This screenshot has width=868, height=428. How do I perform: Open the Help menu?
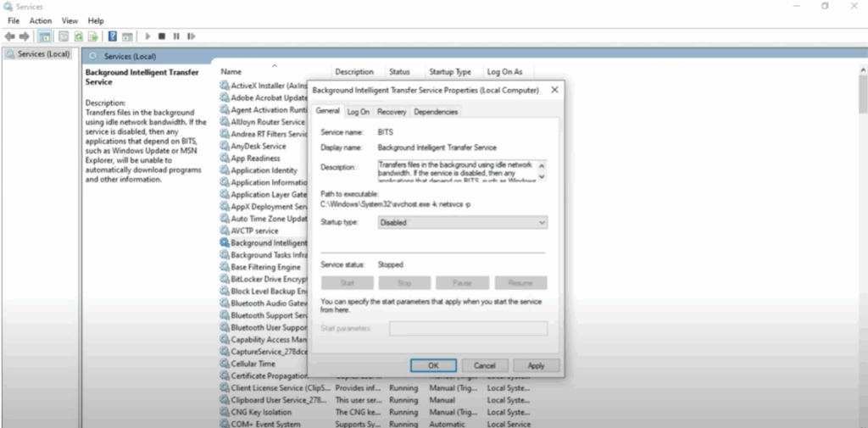click(96, 20)
